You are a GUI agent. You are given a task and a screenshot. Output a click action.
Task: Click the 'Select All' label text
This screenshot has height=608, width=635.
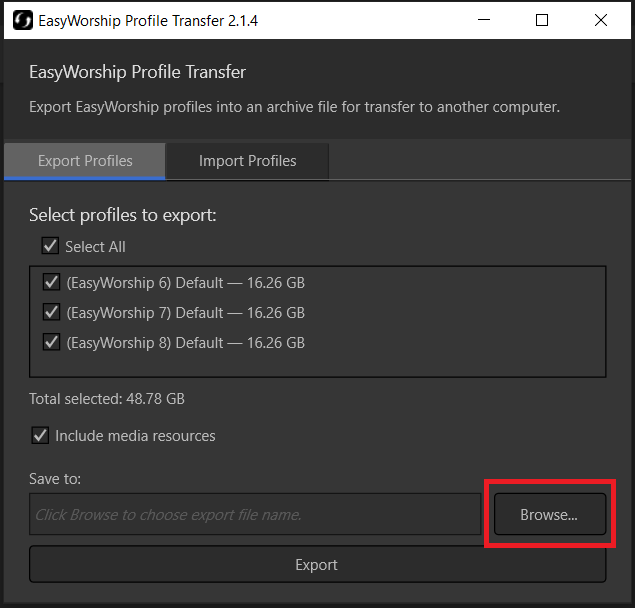click(x=96, y=247)
